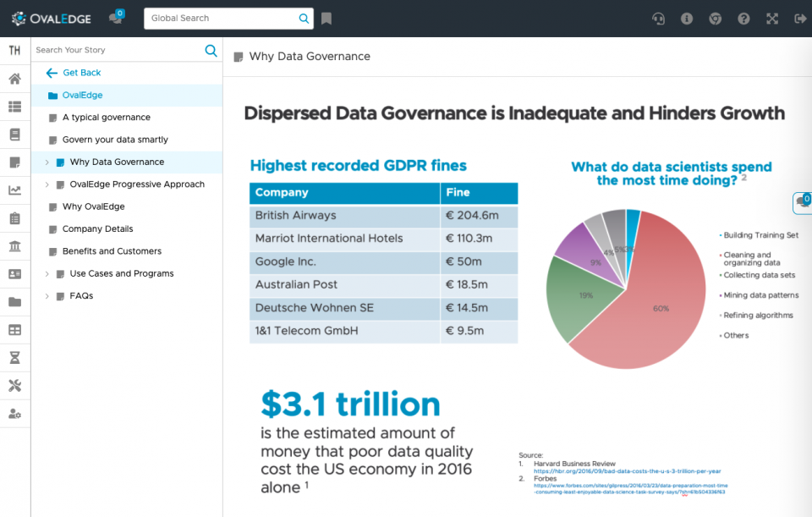812x517 pixels.
Task: Open the user settings sidebar icon
Action: coord(14,414)
